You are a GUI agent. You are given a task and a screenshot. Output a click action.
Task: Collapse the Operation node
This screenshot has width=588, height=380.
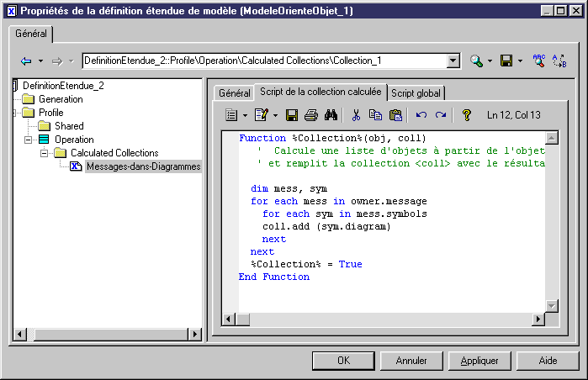click(28, 140)
